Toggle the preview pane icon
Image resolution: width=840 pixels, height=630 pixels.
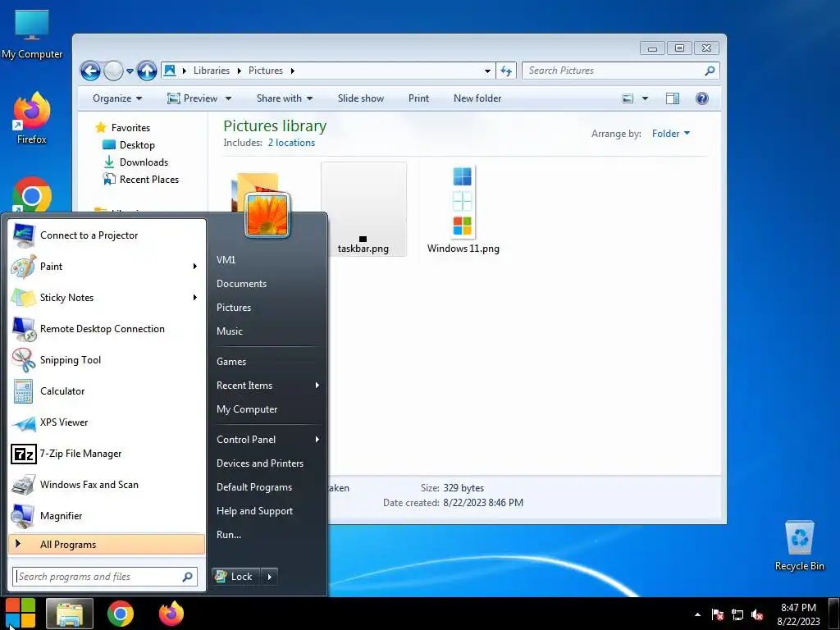673,98
